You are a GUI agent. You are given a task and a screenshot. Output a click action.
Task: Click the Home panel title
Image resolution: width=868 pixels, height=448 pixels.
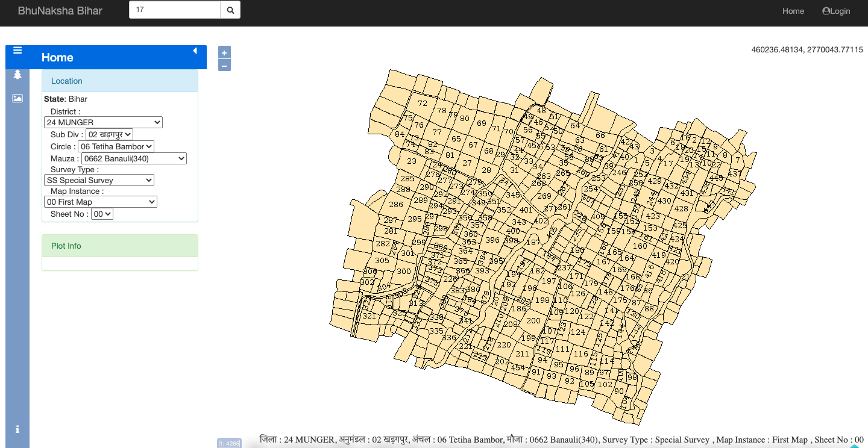pos(57,58)
